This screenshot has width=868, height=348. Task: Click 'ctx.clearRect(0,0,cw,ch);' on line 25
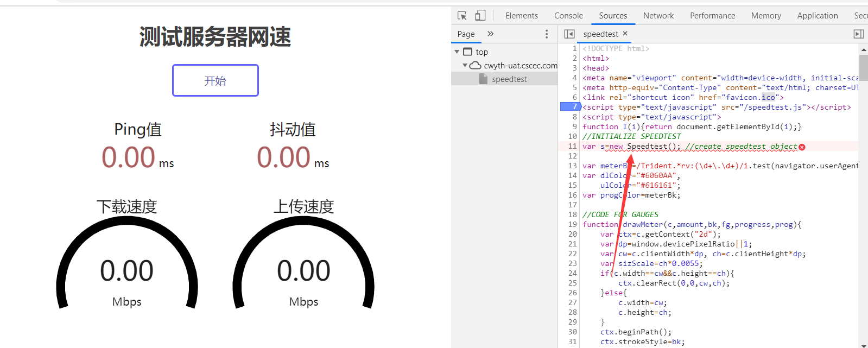(x=674, y=283)
